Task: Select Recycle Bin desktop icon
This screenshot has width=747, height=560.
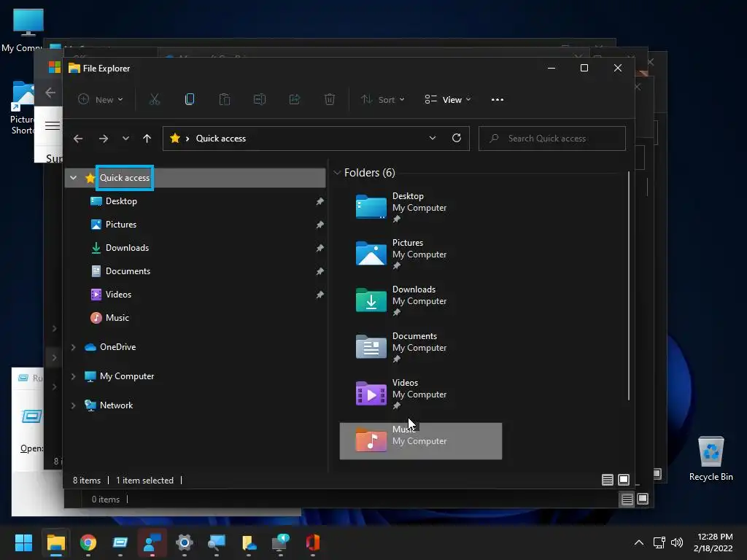Action: [x=711, y=459]
